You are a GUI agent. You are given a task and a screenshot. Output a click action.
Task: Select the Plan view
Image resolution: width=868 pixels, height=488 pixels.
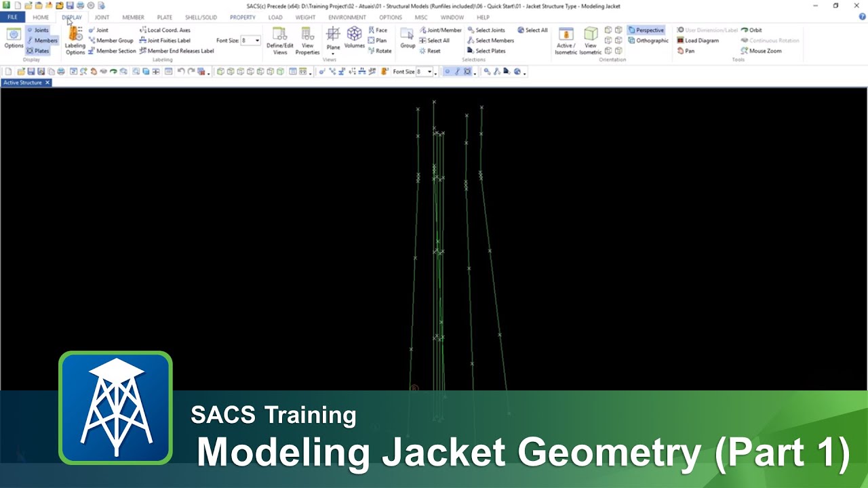377,40
